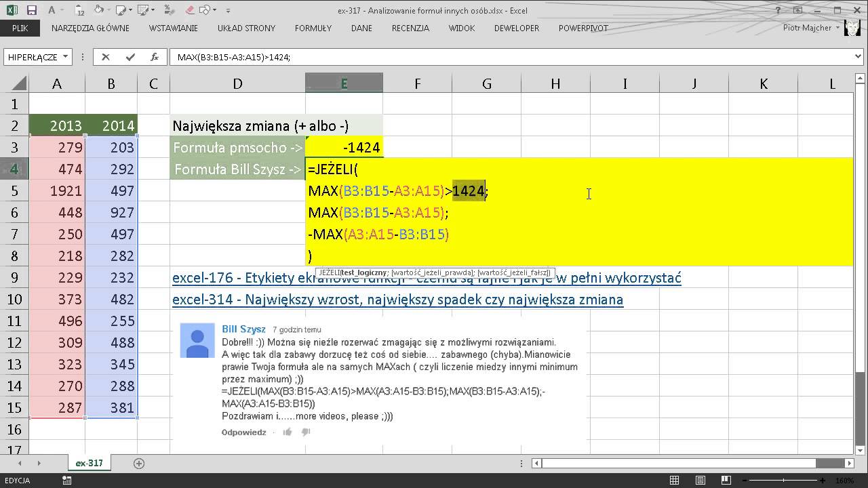Click the Odpowiedz reply link

243,432
